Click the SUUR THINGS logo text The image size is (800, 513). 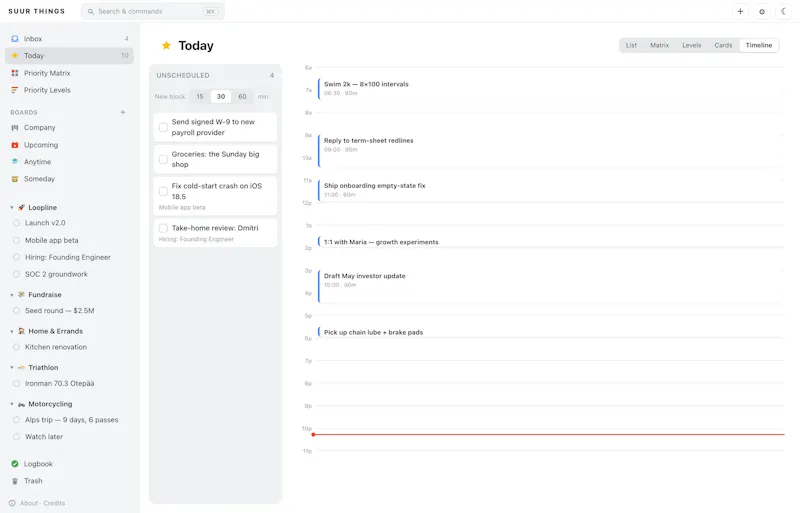click(x=37, y=11)
